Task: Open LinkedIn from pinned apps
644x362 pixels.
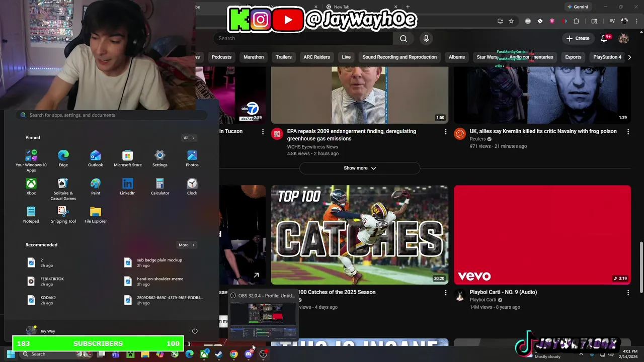Action: (x=128, y=187)
